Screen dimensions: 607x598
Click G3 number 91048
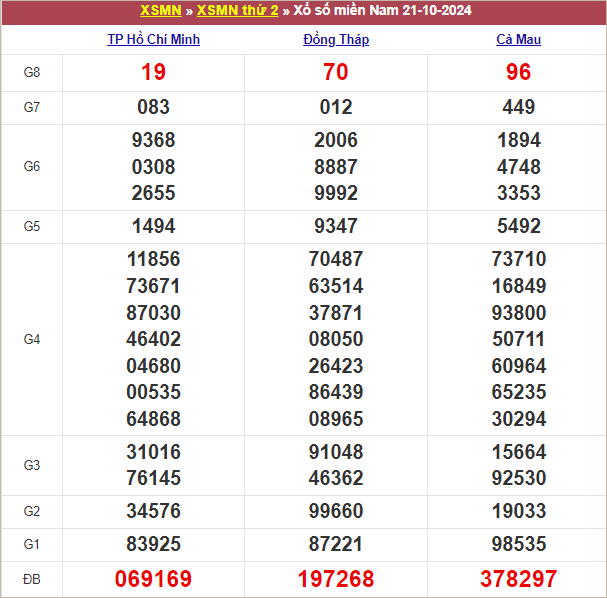click(336, 452)
